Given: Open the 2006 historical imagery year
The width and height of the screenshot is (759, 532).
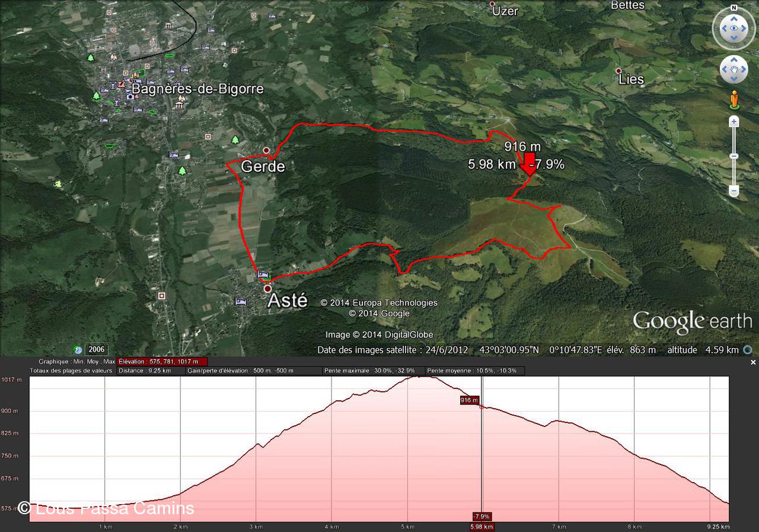Looking at the screenshot, I should click(96, 349).
